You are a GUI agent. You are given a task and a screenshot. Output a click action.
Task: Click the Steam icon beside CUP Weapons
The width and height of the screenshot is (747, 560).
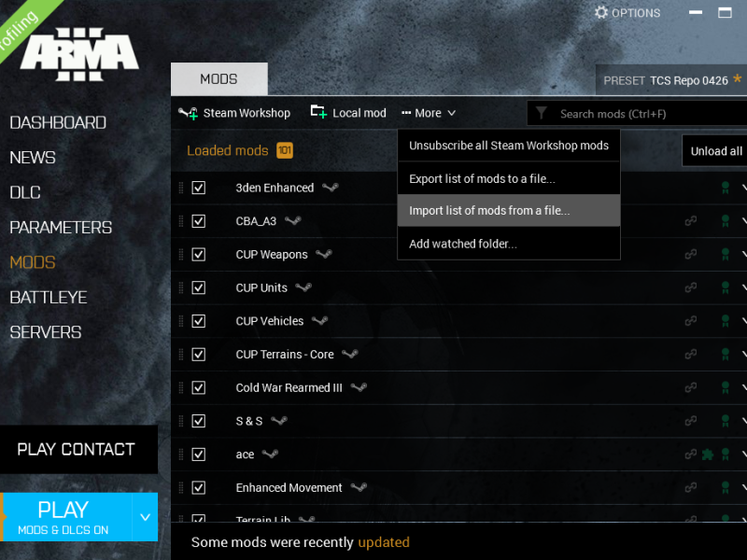tap(324, 254)
